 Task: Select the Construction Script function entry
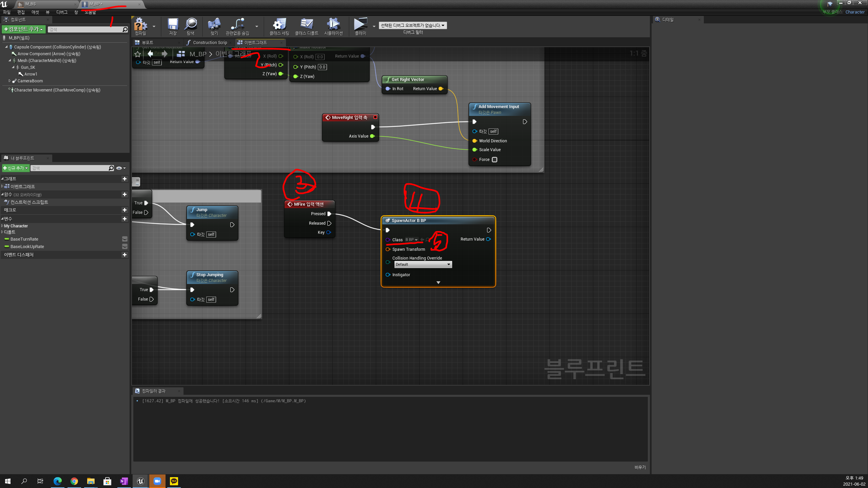[x=29, y=202]
